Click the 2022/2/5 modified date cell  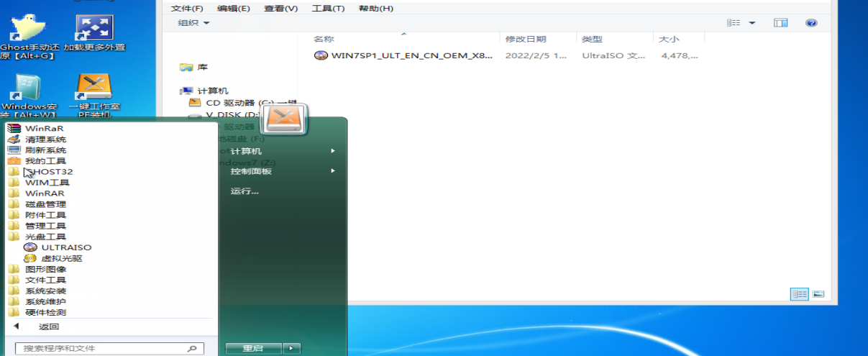pyautogui.click(x=536, y=55)
